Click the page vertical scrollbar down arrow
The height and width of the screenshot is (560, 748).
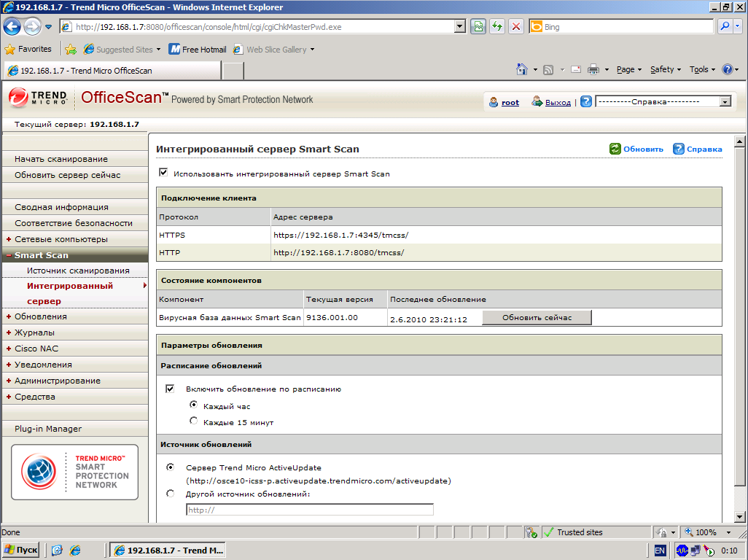click(x=740, y=516)
